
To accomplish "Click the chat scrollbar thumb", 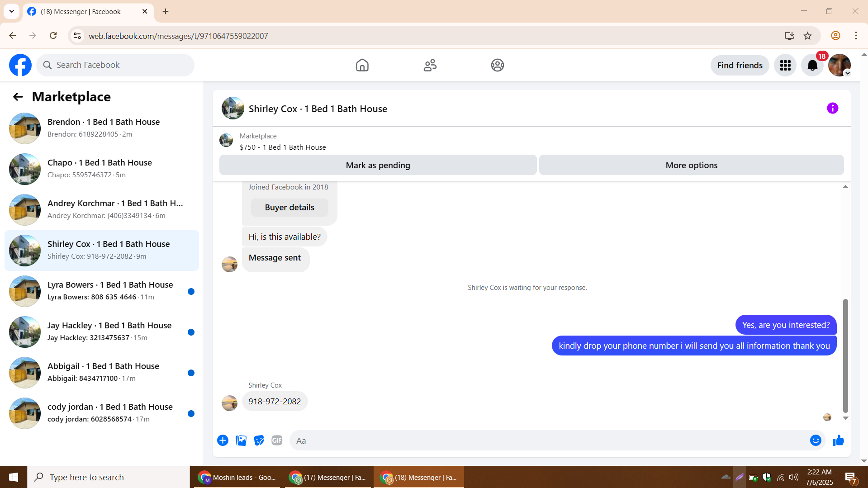I will click(845, 356).
